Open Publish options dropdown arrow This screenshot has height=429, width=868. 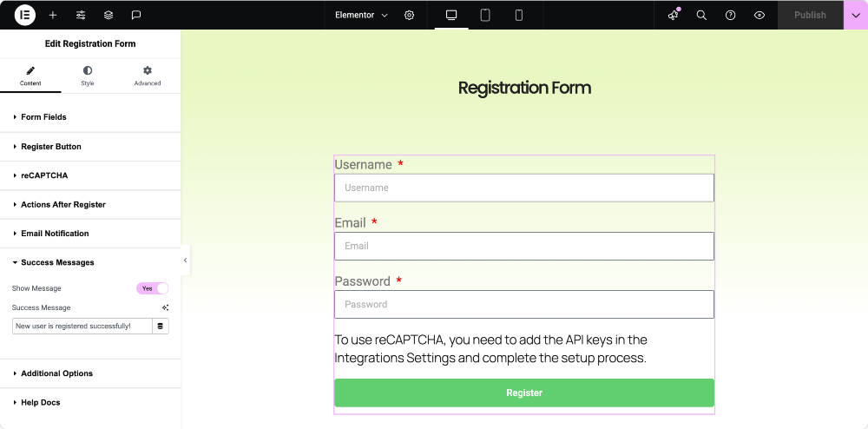856,16
